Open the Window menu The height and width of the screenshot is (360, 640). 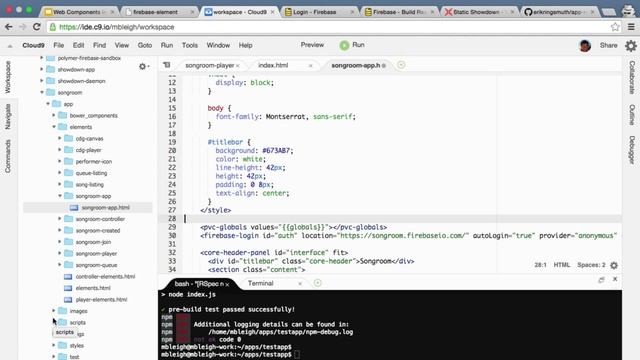coord(218,45)
